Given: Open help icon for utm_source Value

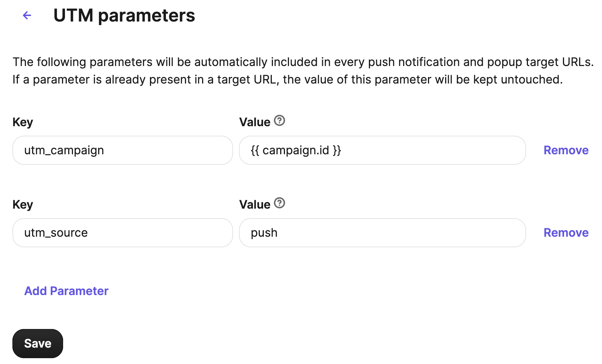Looking at the screenshot, I should point(279,203).
